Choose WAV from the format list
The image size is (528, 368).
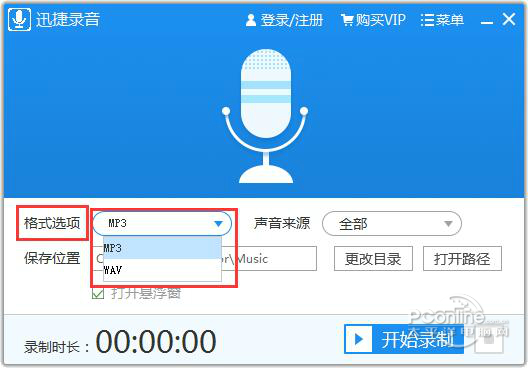(x=162, y=270)
